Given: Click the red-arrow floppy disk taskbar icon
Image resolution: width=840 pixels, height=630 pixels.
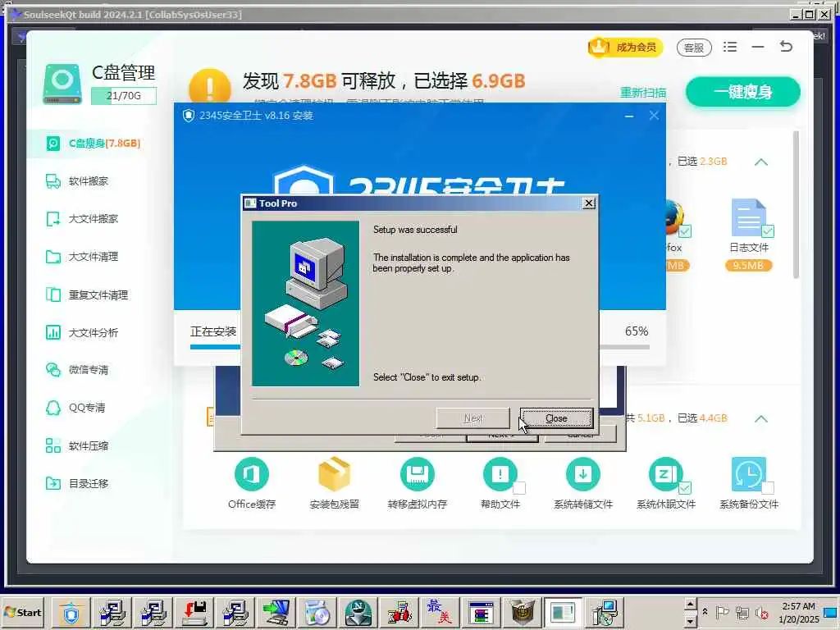Looking at the screenshot, I should tap(194, 613).
